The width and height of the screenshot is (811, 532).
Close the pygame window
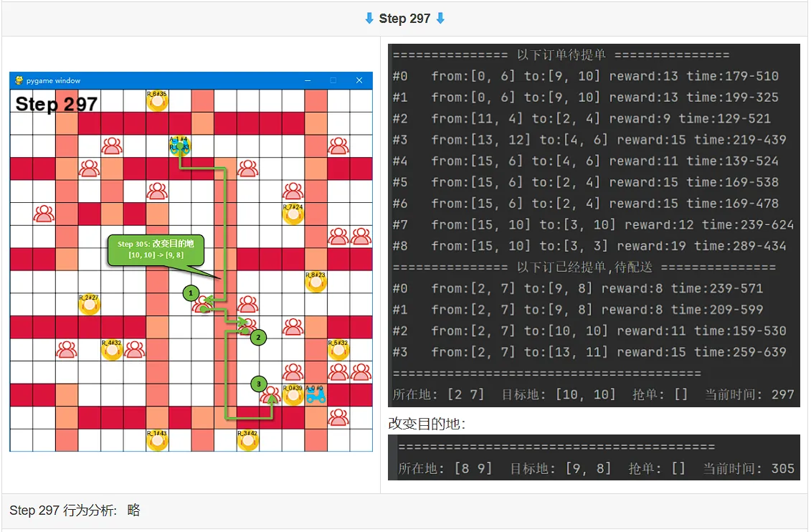tap(359, 80)
